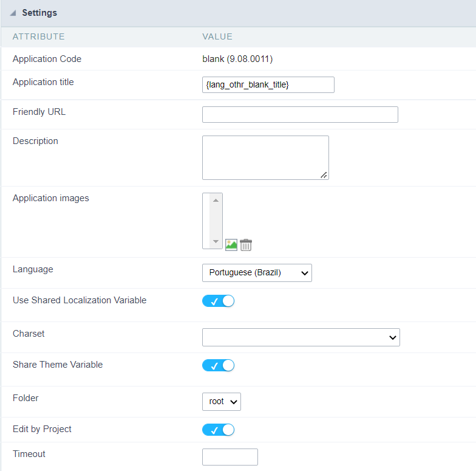
Task: Click the Application images label
Action: click(x=51, y=198)
